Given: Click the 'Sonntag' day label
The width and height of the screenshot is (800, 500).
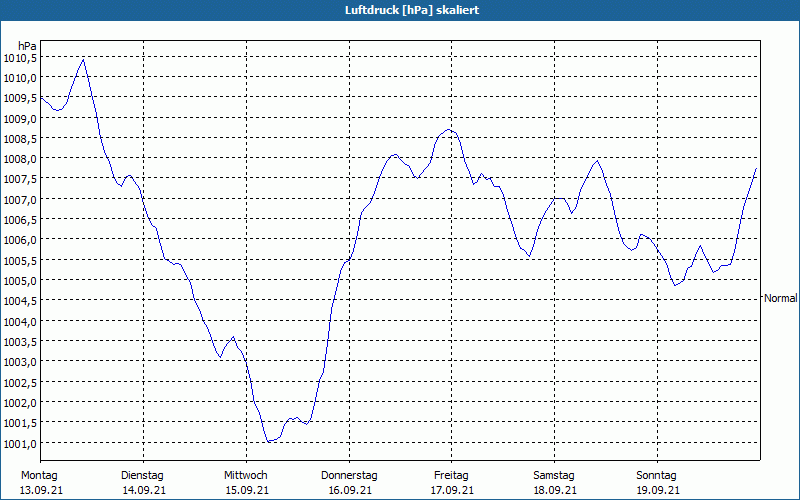Looking at the screenshot, I should (656, 476).
